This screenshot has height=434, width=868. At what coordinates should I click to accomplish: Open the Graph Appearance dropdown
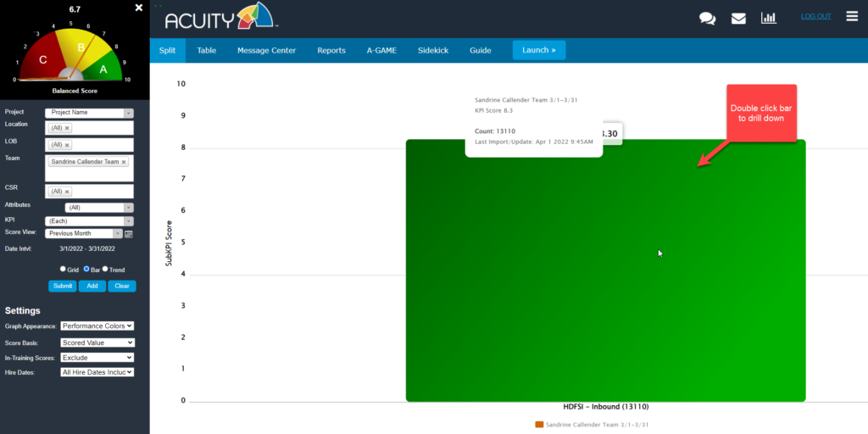tap(97, 326)
